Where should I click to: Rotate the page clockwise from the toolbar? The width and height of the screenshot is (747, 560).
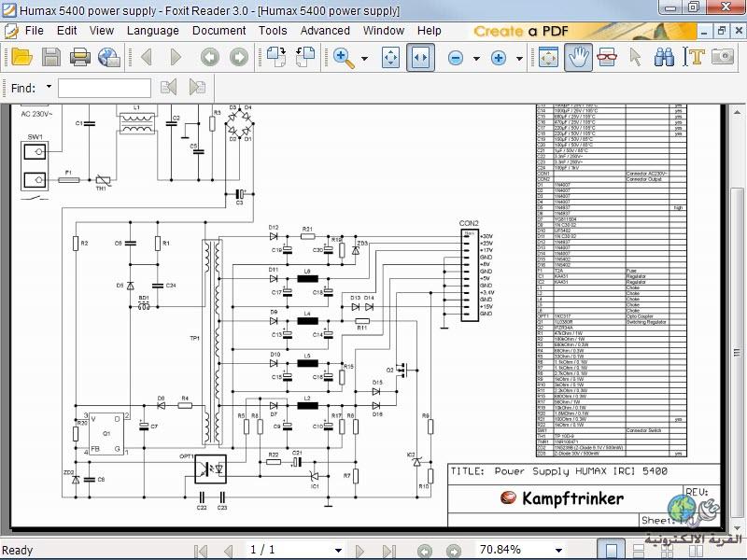(275, 57)
